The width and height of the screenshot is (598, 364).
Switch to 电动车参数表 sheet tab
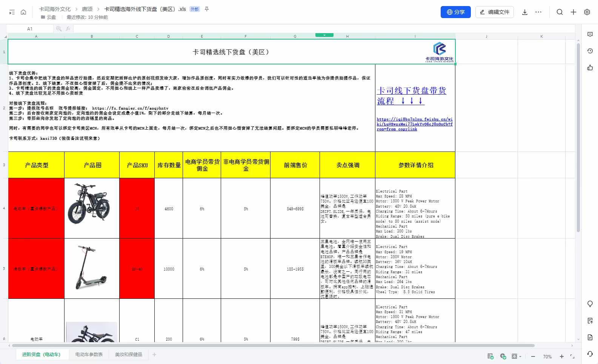[89, 355]
